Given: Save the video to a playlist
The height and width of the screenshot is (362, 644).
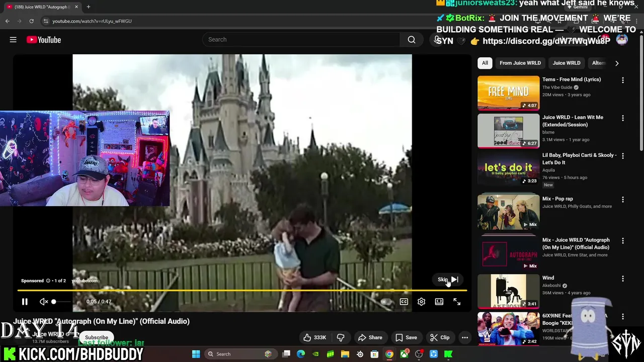Looking at the screenshot, I should pos(406,337).
